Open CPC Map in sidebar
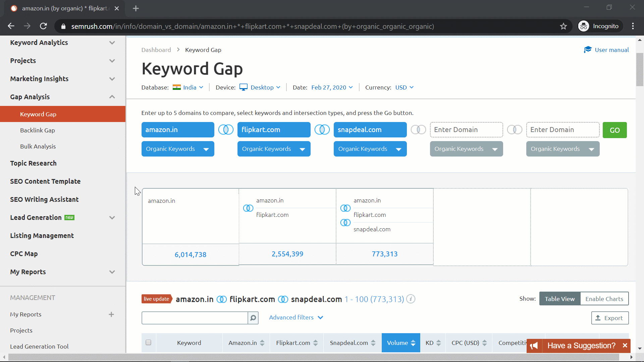 coord(24,254)
